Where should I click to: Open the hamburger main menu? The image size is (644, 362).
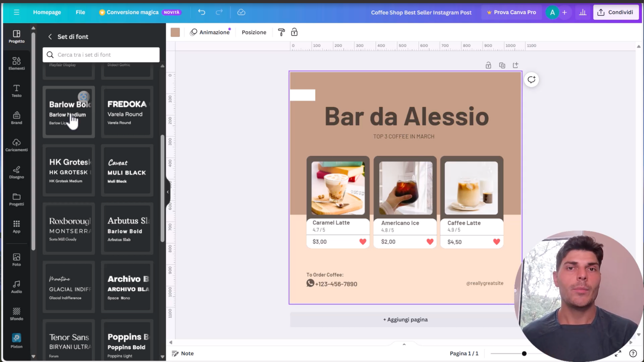click(x=16, y=12)
